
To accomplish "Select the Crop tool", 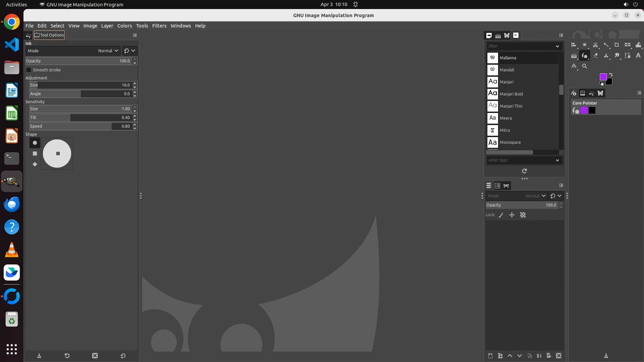I will click(x=616, y=45).
